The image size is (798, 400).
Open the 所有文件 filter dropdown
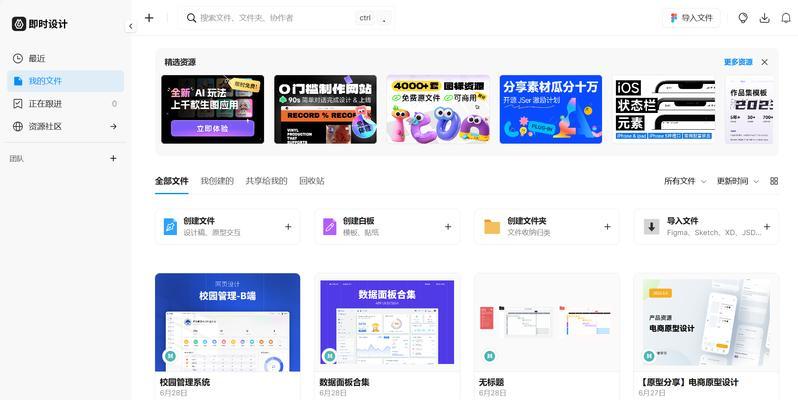pos(685,181)
